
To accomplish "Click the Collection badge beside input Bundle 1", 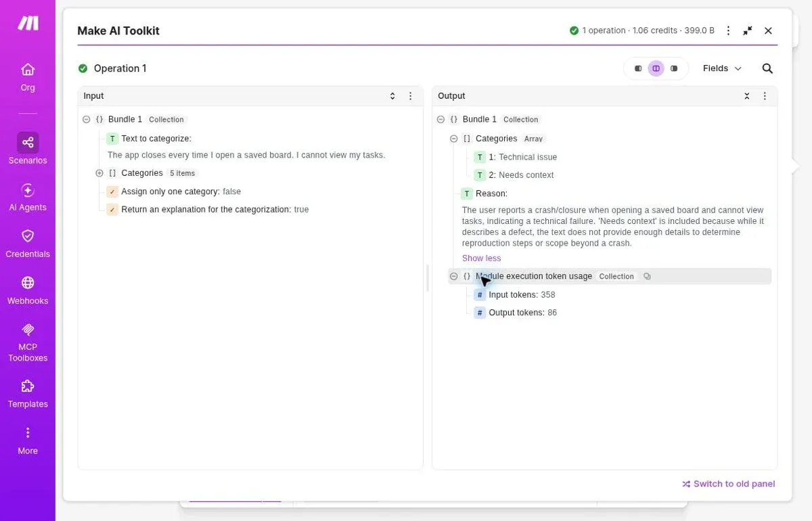I will (x=166, y=120).
